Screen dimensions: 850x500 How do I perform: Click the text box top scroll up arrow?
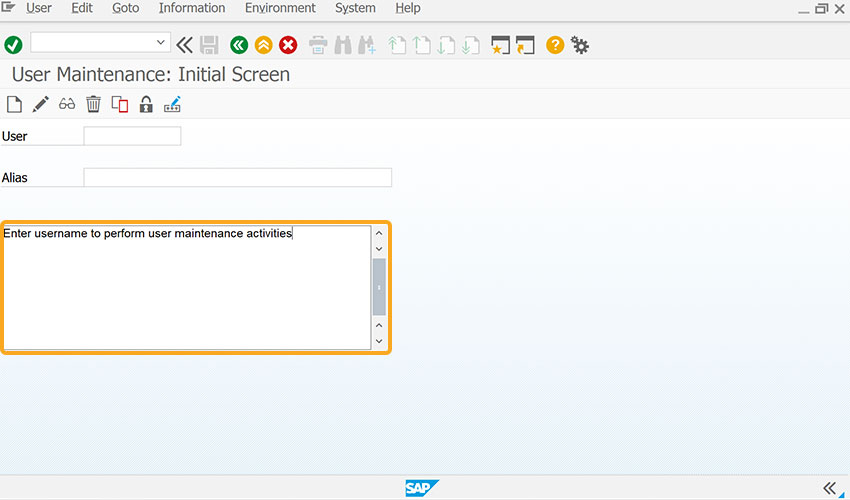[379, 233]
